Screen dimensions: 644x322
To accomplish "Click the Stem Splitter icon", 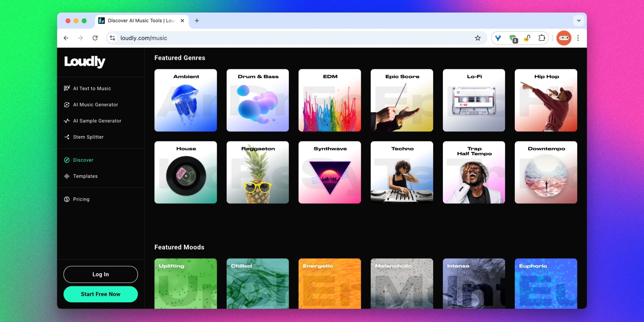I will (67, 137).
